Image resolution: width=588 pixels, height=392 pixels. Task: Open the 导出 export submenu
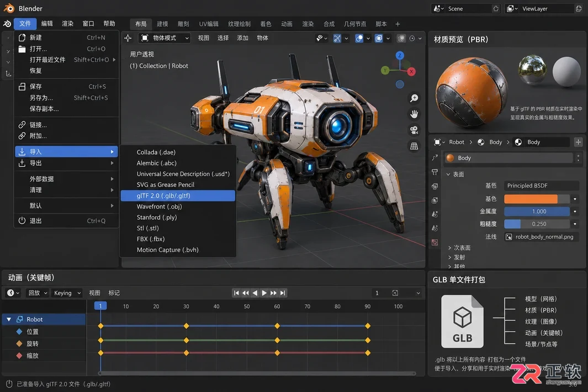pos(66,163)
